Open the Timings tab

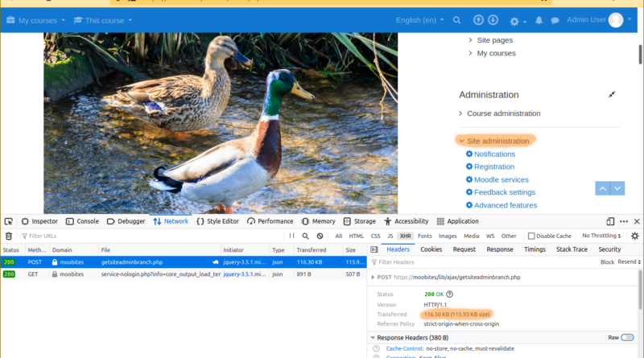point(535,249)
